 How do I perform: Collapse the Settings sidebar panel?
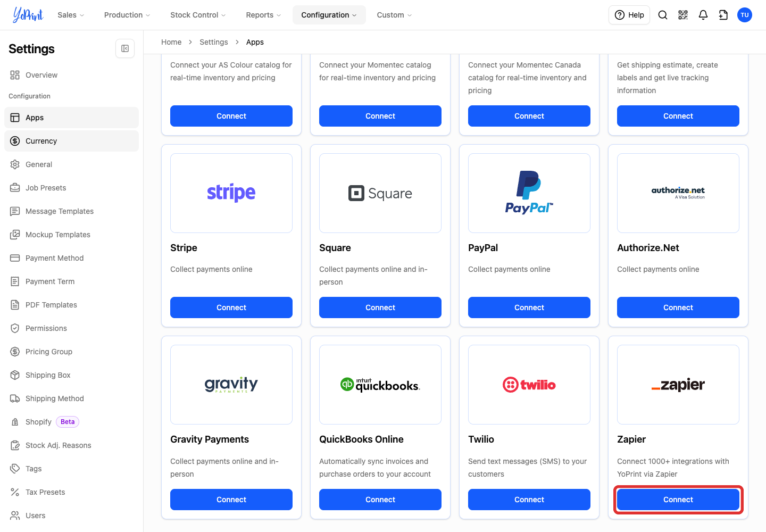coord(125,48)
